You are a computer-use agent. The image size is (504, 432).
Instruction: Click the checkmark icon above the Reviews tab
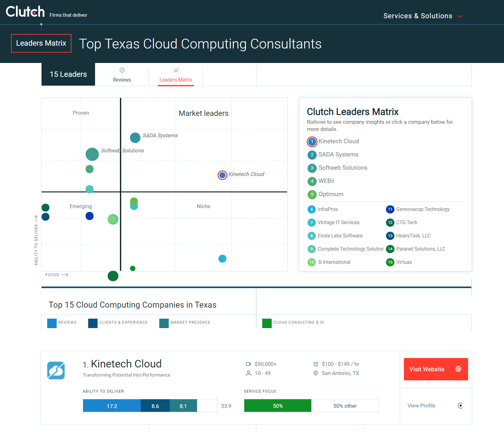[122, 70]
